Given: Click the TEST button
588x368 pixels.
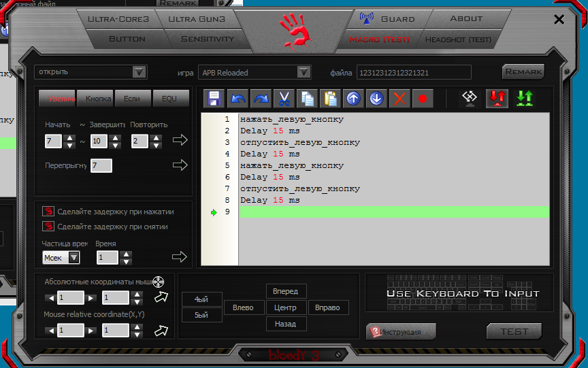Looking at the screenshot, I should point(514,332).
